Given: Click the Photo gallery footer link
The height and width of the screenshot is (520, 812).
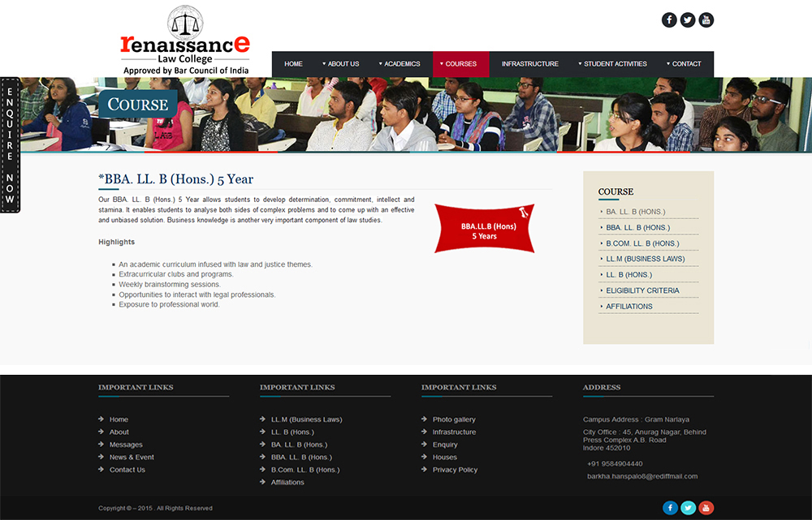Looking at the screenshot, I should pyautogui.click(x=454, y=419).
